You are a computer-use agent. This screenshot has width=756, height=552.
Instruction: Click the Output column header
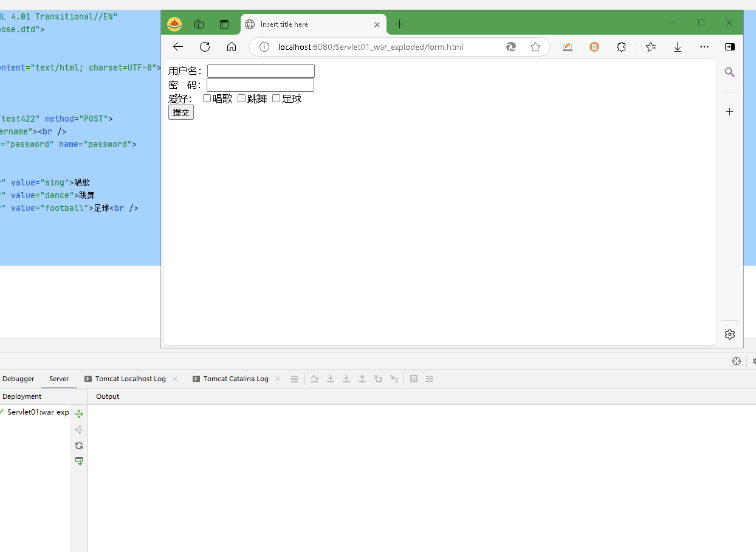pyautogui.click(x=108, y=396)
